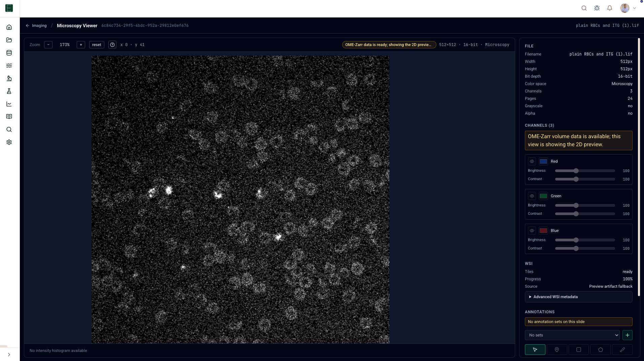Open the book icon in sidebar

[x=9, y=117]
